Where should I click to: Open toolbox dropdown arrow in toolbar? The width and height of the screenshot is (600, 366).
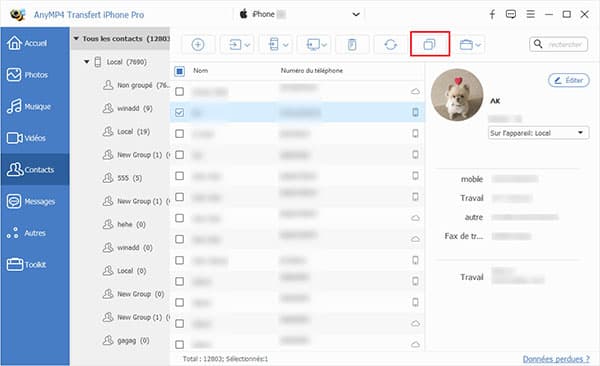(x=478, y=45)
